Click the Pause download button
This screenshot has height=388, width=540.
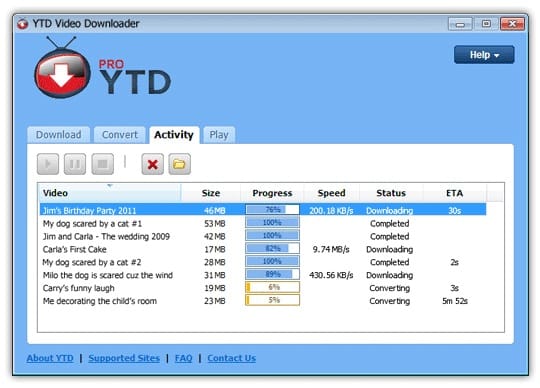(x=75, y=164)
